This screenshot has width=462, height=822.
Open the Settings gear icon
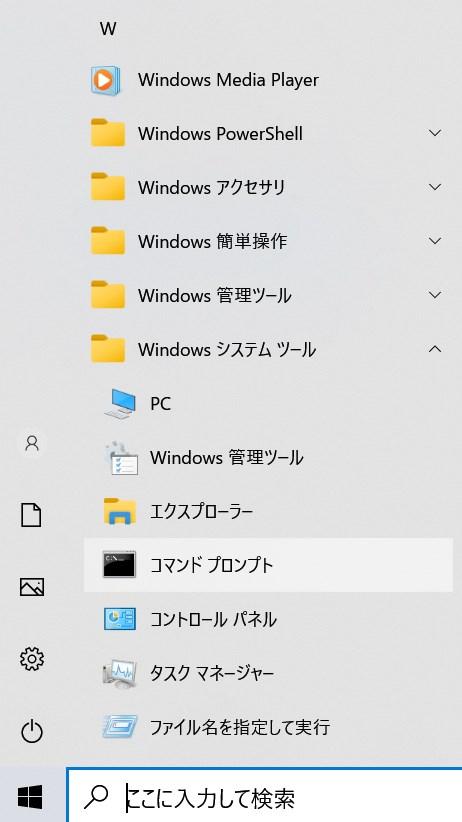pos(31,658)
